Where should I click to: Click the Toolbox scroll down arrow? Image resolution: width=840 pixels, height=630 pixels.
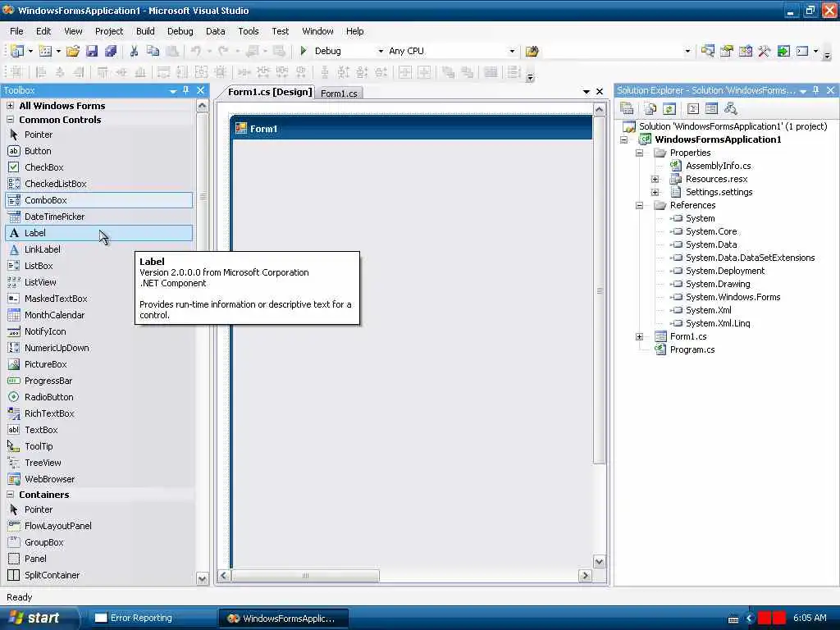[x=202, y=578]
